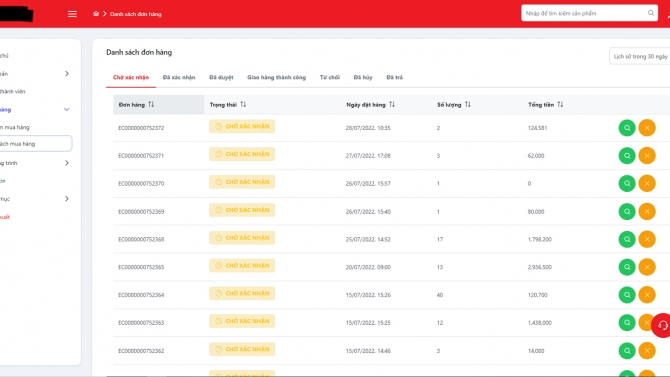Cancel order EC0000000752364
Viewport: 670px width, 377px height.
[647, 295]
